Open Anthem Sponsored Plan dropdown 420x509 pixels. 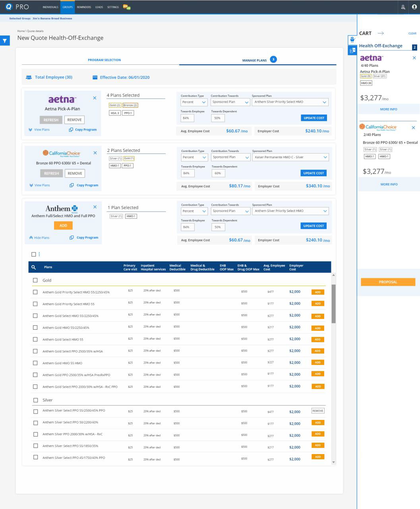[x=291, y=211]
